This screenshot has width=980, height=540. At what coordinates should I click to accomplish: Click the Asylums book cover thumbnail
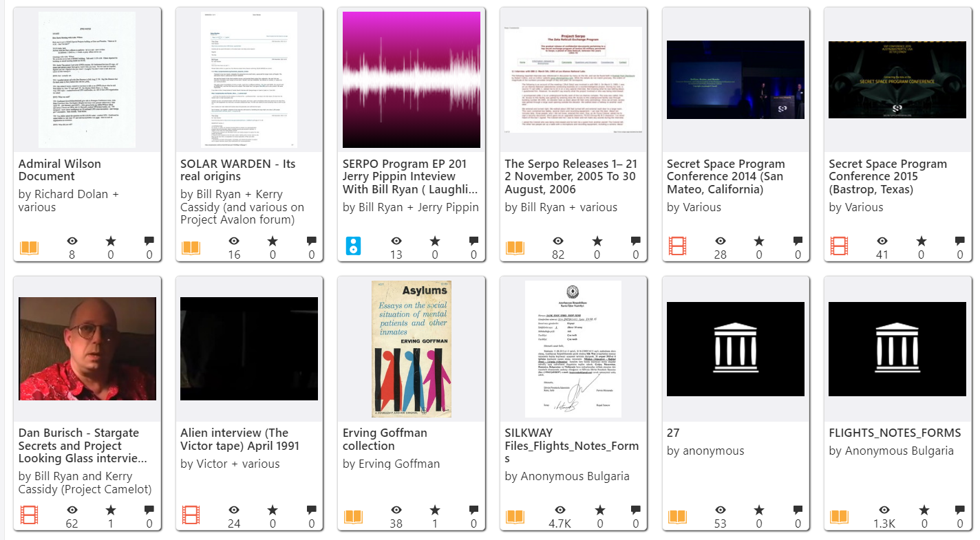pos(412,348)
